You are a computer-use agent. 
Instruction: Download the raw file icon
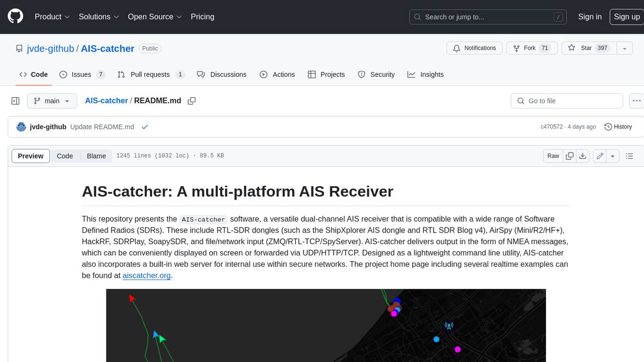pos(583,156)
